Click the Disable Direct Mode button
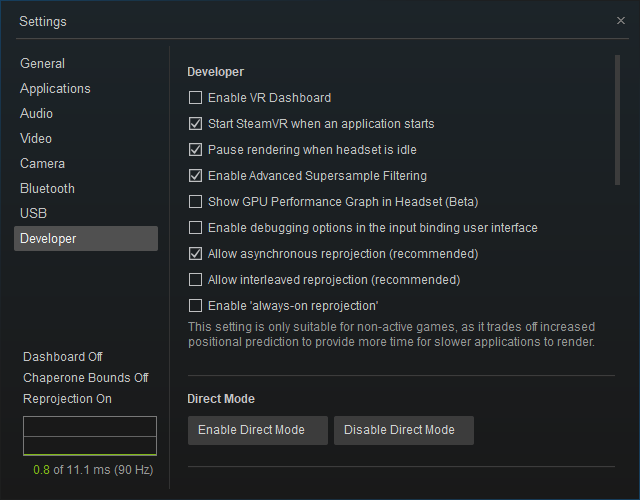The width and height of the screenshot is (640, 500). (404, 430)
